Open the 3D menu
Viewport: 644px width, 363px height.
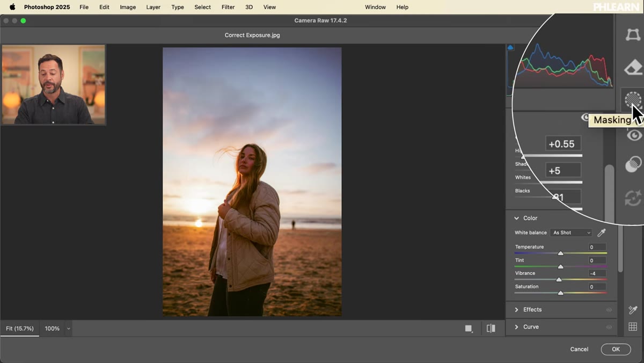(x=249, y=7)
